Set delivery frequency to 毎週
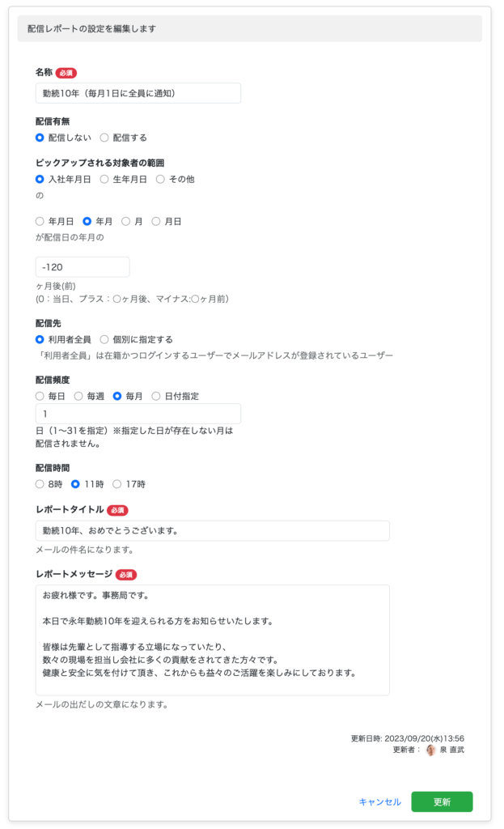The width and height of the screenshot is (504, 829). click(x=78, y=396)
